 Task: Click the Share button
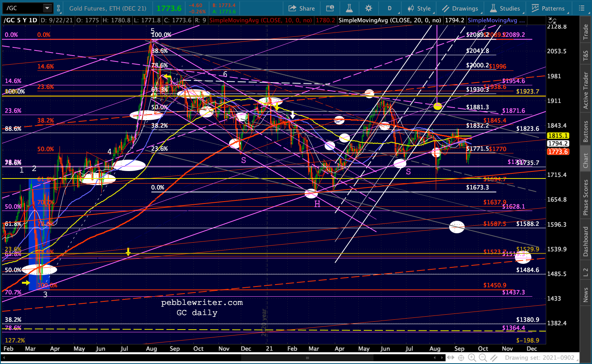coord(301,8)
